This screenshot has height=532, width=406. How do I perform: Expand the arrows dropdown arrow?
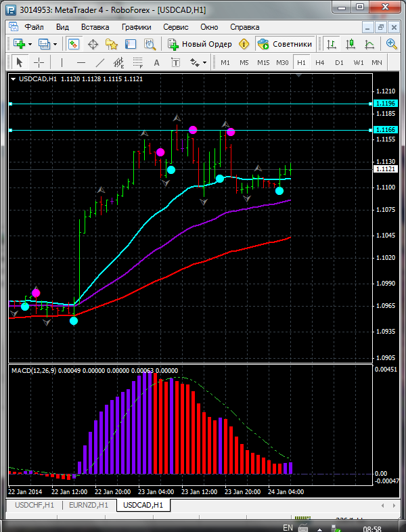(204, 63)
